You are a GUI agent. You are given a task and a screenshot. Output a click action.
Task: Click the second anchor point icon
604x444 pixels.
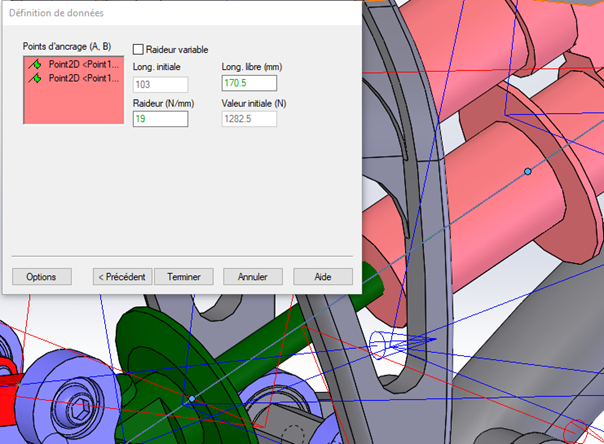pos(35,79)
